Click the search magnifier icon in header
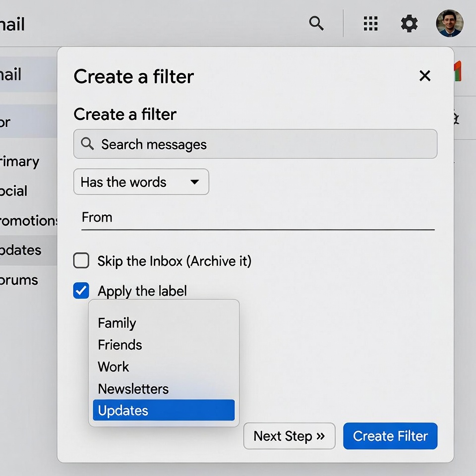 click(316, 23)
